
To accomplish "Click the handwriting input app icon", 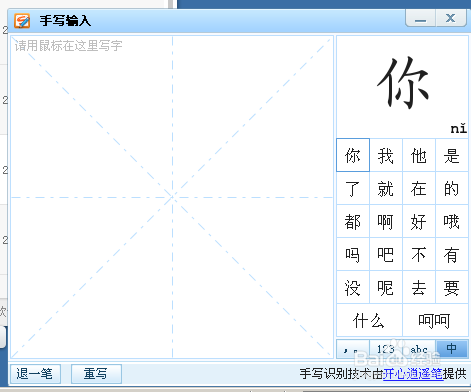I will pos(22,21).
